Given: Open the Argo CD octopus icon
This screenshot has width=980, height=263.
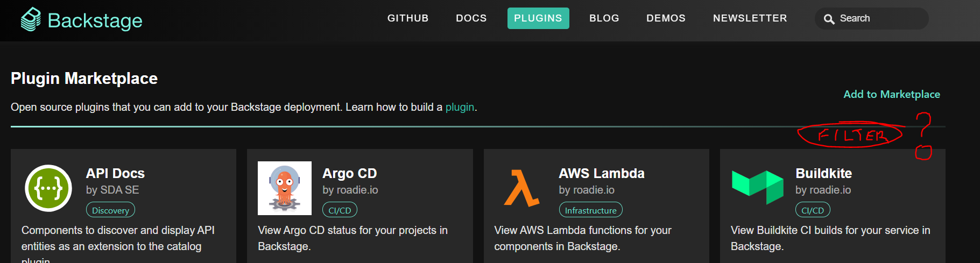Looking at the screenshot, I should 285,188.
